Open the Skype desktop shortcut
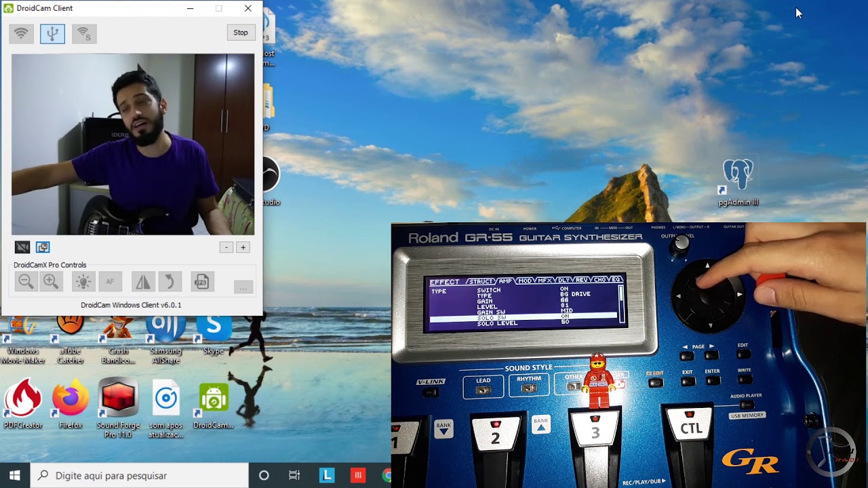868x488 pixels. (214, 337)
